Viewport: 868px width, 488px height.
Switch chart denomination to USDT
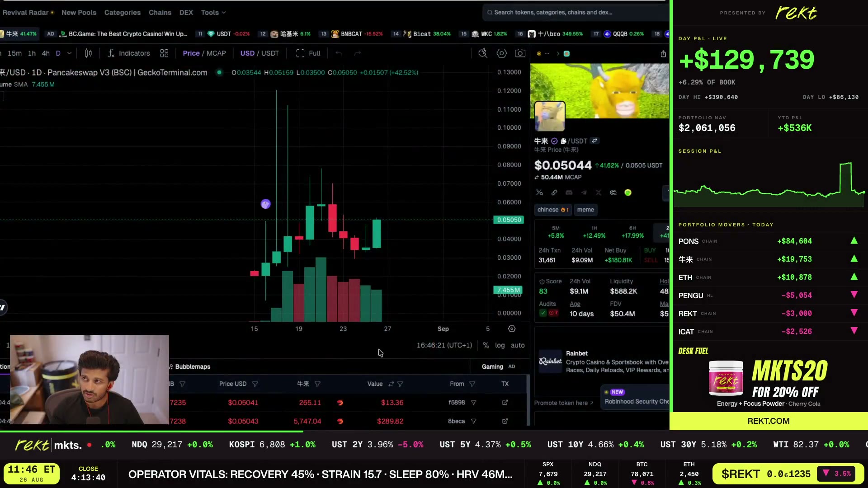(x=270, y=53)
